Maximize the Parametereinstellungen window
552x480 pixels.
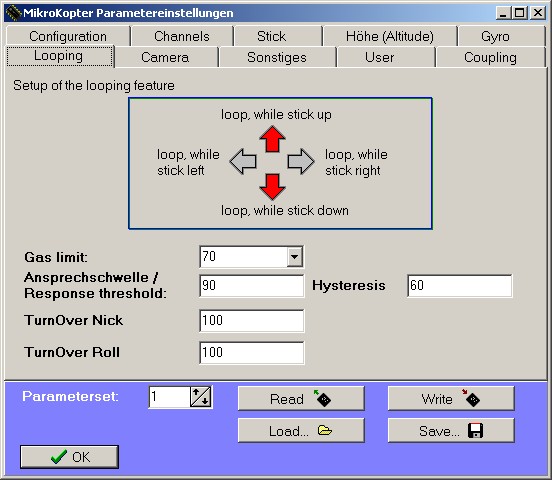click(520, 13)
